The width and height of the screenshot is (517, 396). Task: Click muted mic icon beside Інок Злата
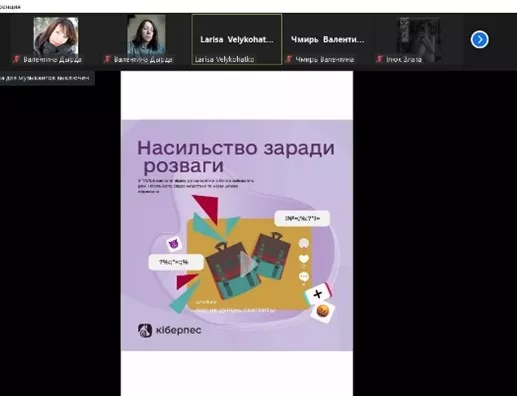click(379, 59)
